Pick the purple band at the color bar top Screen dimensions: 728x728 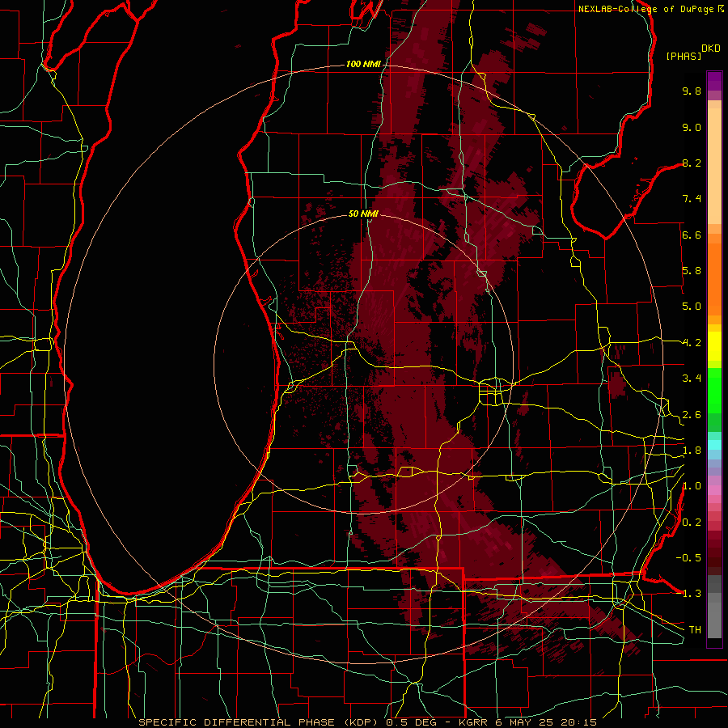click(714, 81)
